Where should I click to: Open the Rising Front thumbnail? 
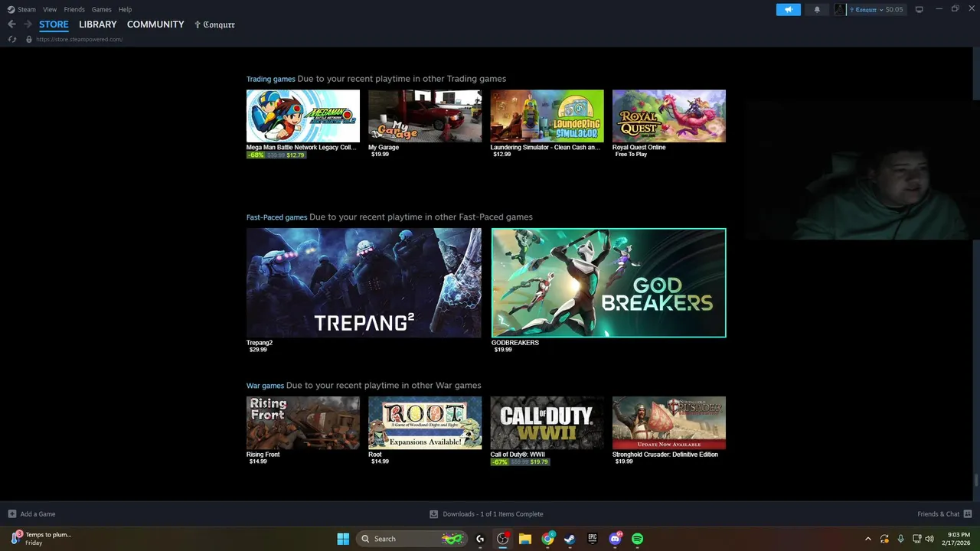click(302, 422)
